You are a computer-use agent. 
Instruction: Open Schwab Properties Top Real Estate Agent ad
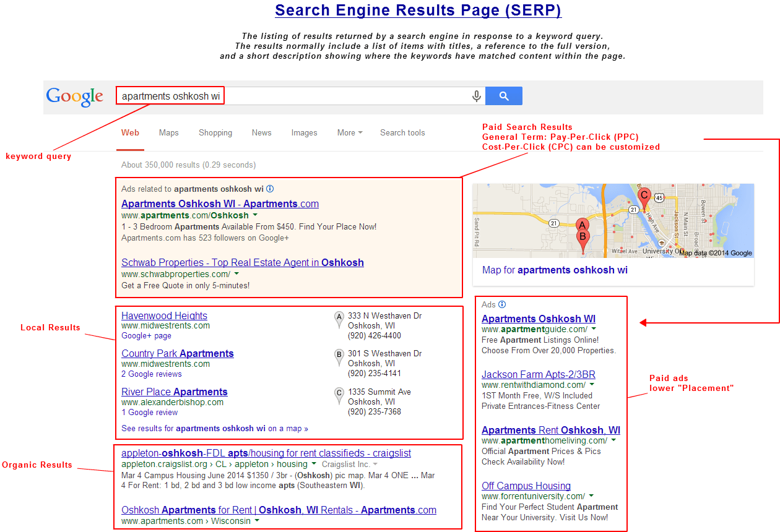coord(243,262)
